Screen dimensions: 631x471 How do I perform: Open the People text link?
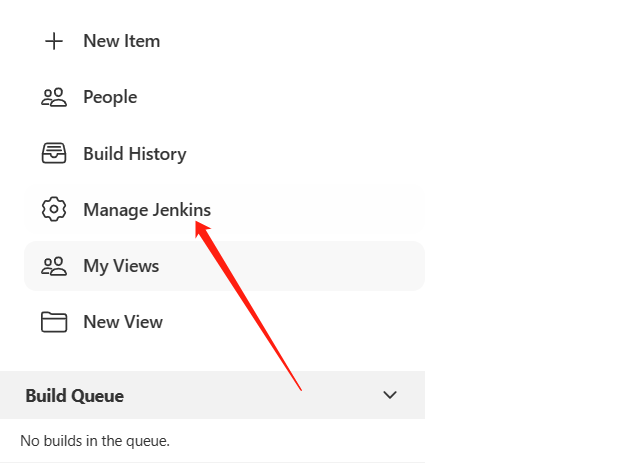[110, 97]
